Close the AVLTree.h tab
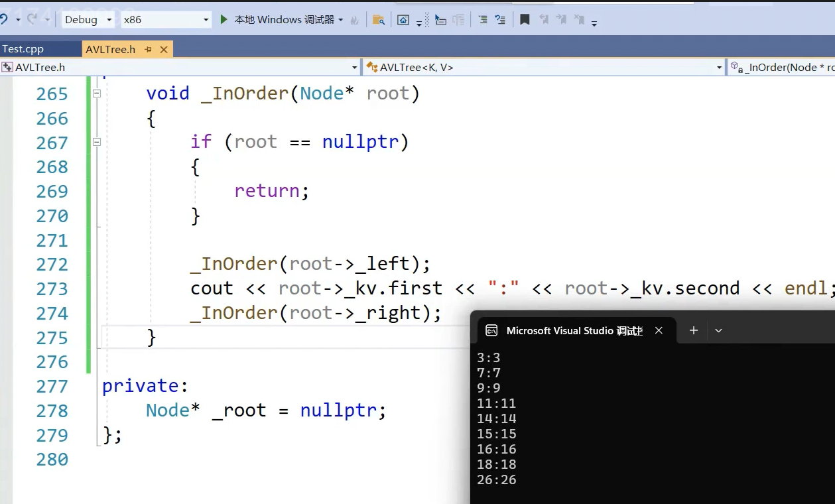This screenshot has height=504, width=835. point(164,50)
